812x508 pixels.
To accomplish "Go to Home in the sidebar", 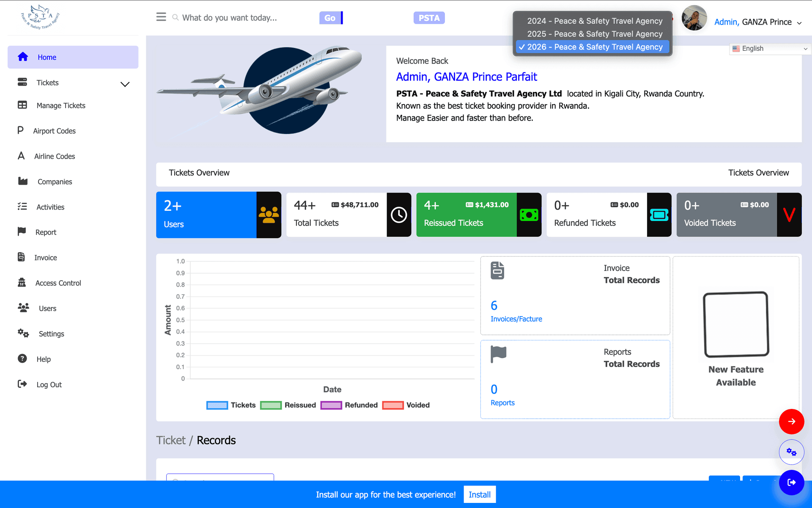I will 73,57.
